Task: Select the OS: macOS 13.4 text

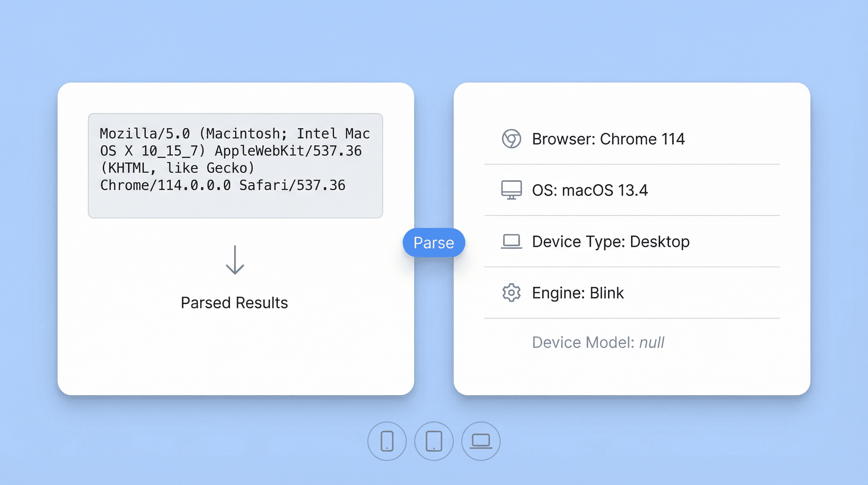Action: point(590,190)
